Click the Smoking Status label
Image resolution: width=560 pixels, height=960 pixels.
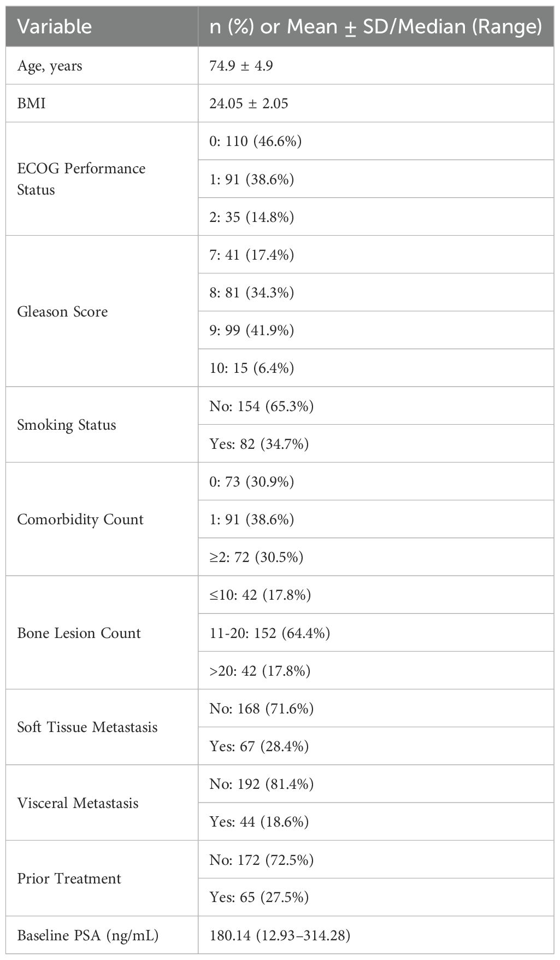pyautogui.click(x=67, y=425)
